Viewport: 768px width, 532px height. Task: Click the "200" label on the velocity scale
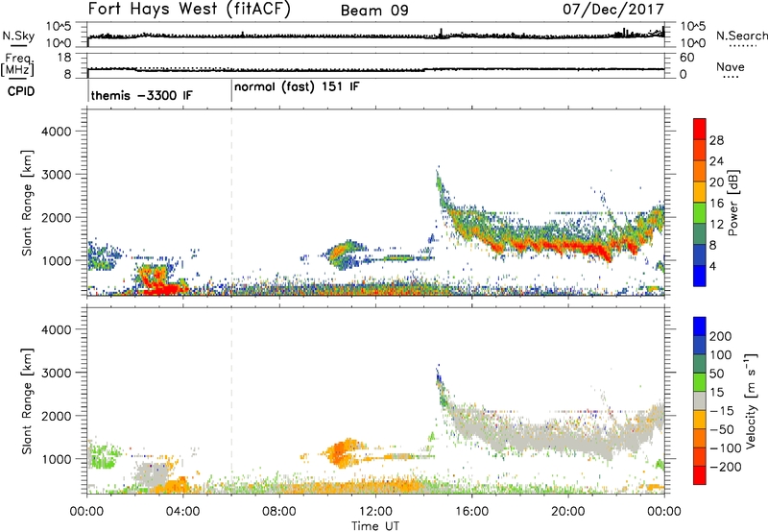tap(721, 336)
